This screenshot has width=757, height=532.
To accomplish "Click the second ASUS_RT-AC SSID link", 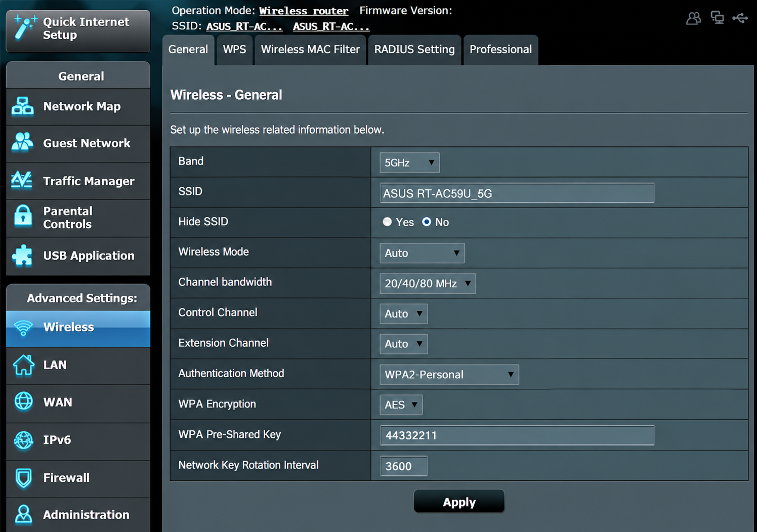I will (331, 26).
